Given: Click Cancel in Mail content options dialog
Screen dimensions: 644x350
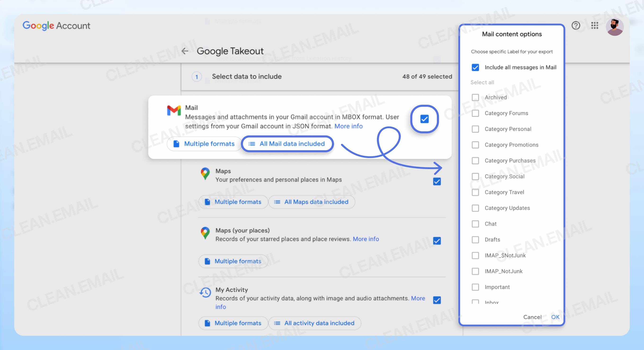Looking at the screenshot, I should 533,317.
